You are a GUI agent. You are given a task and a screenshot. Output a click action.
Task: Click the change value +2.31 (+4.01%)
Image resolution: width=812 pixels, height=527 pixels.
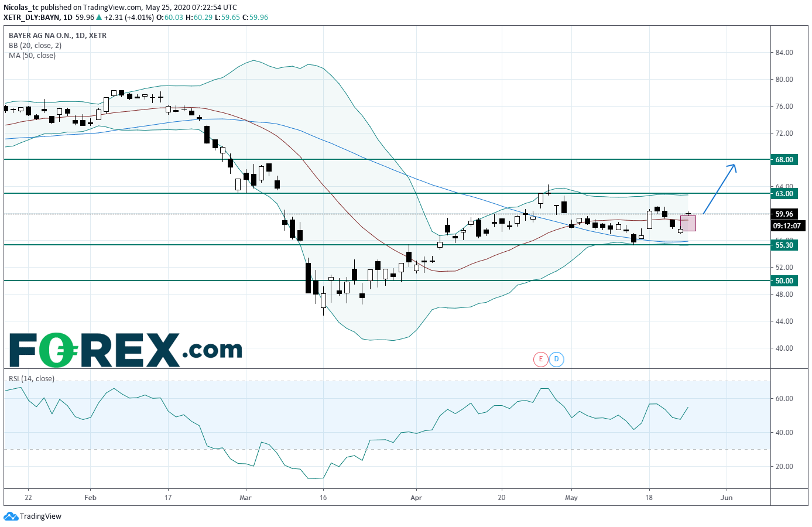pyautogui.click(x=129, y=18)
